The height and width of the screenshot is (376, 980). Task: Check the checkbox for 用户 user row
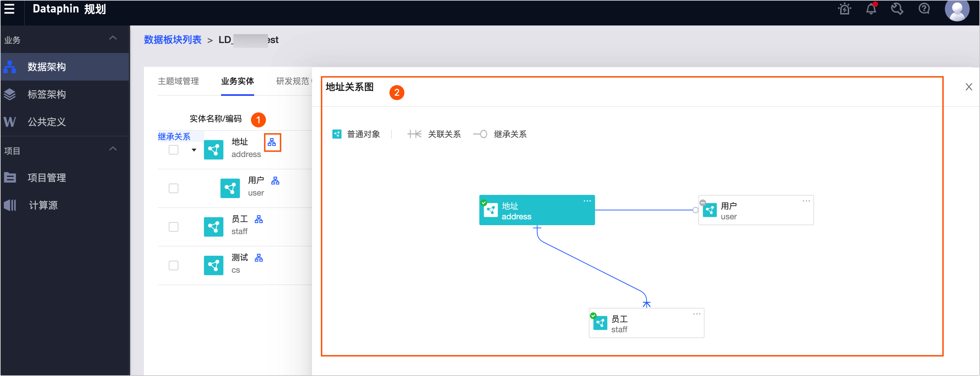[x=174, y=188]
